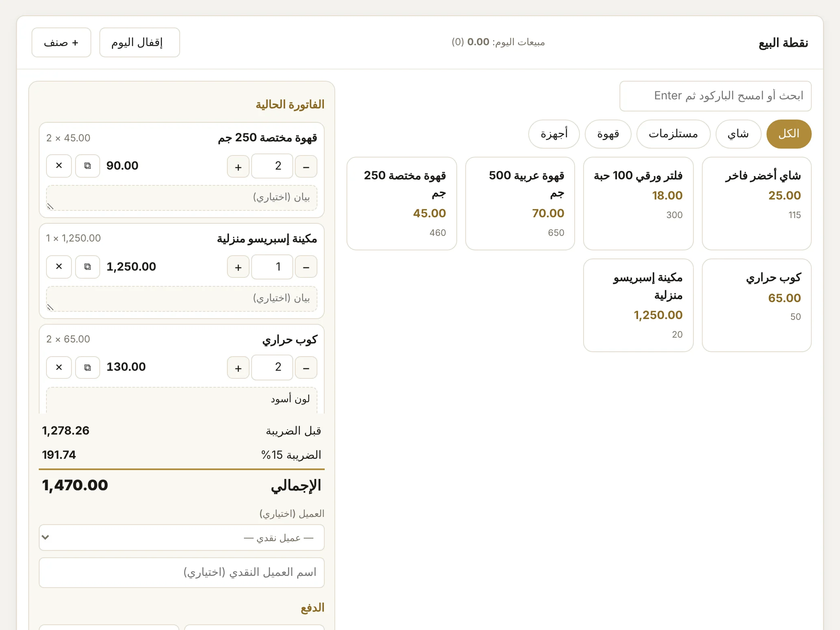Remove مكينة إسبريسو منزلية from invoice
The width and height of the screenshot is (840, 630).
59,267
